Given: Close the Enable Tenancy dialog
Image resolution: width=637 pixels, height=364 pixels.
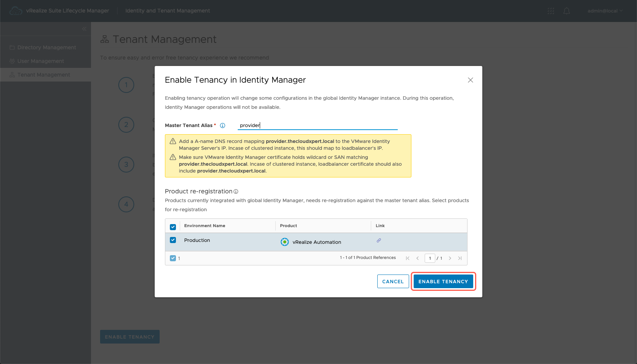Looking at the screenshot, I should tap(470, 80).
